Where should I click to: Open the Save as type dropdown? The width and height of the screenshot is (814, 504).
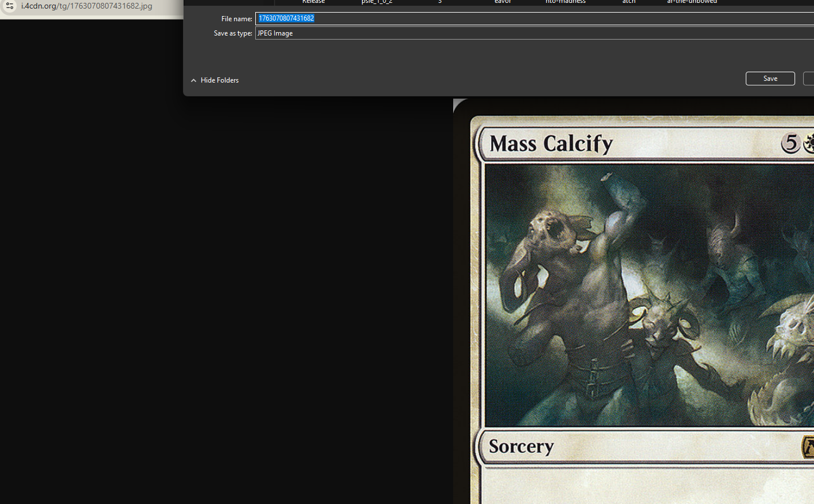[x=535, y=33]
